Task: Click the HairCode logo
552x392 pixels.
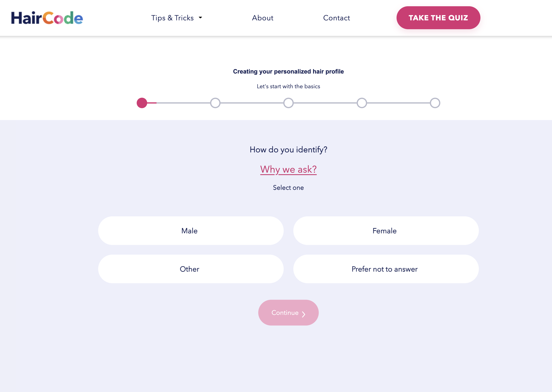Action: click(47, 18)
